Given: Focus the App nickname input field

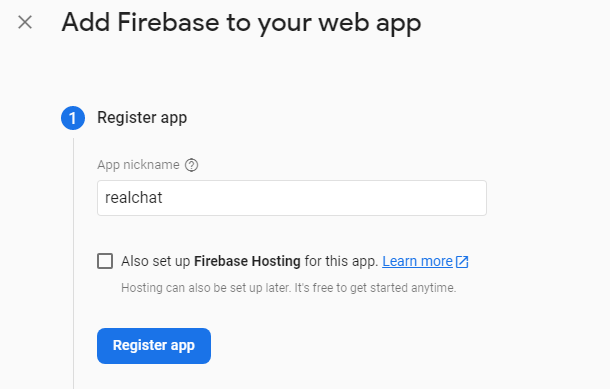Looking at the screenshot, I should pos(292,198).
